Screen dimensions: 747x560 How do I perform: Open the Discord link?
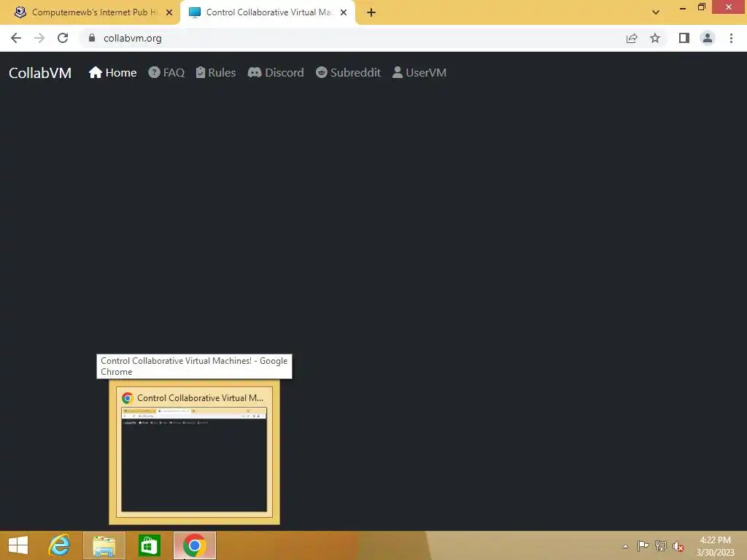(276, 72)
